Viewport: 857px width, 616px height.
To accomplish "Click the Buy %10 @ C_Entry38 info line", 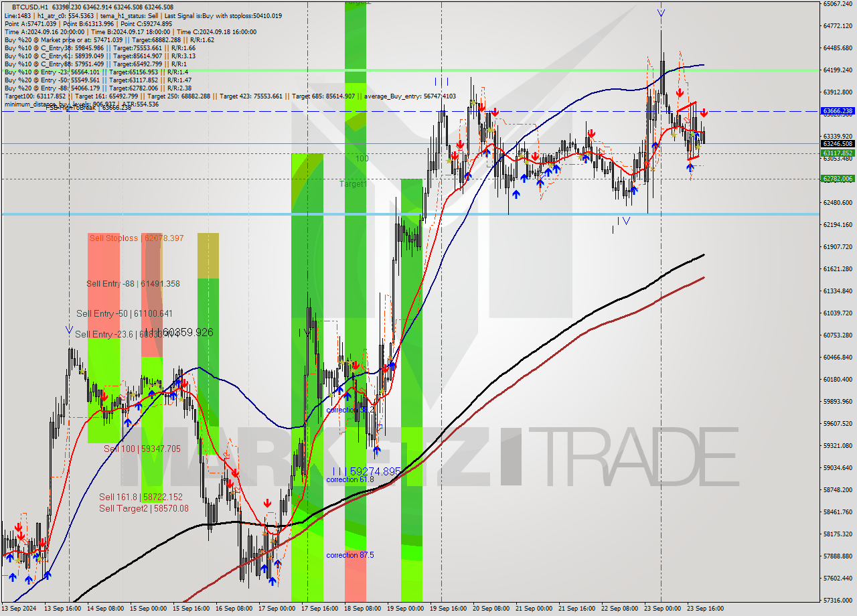I will pyautogui.click(x=100, y=48).
